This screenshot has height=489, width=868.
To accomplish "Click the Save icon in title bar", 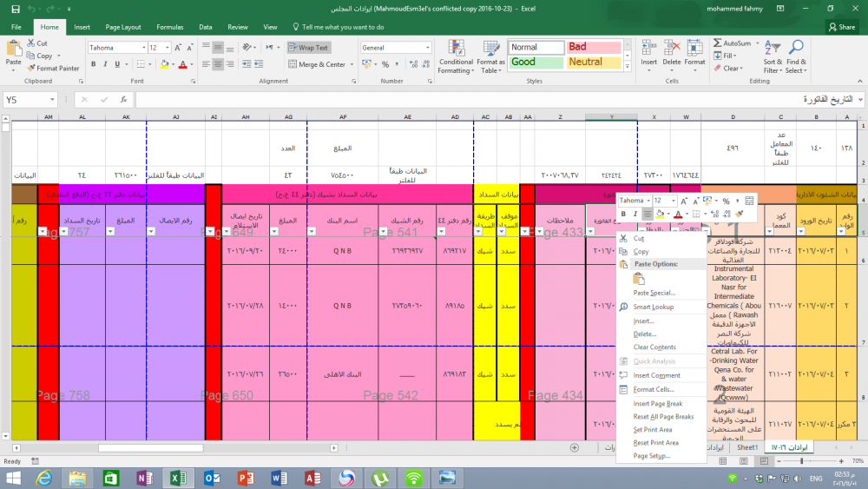I will (16, 9).
